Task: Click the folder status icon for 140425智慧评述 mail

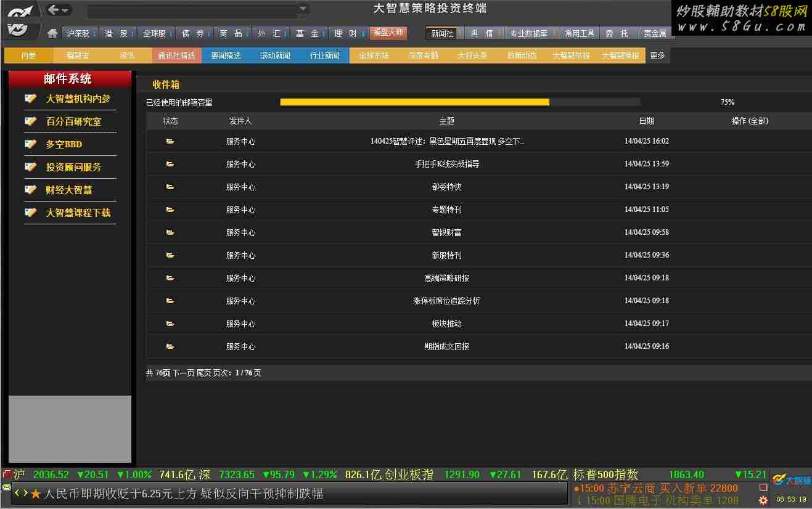Action: coord(170,142)
